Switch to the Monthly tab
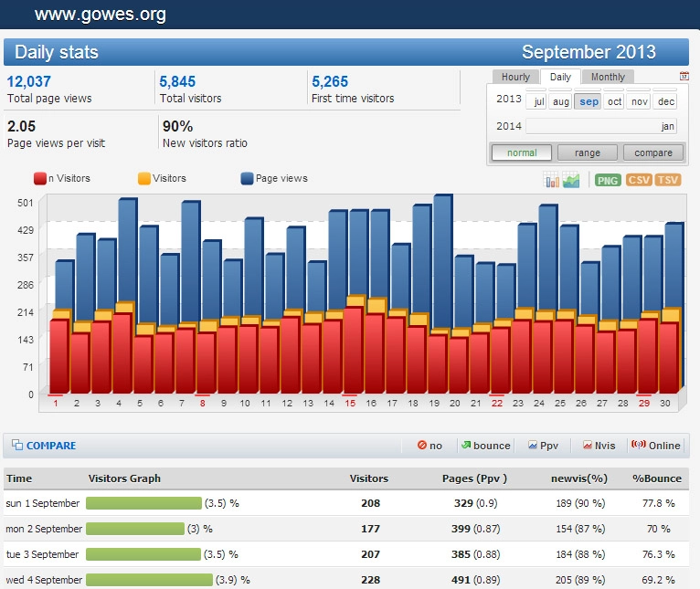Viewport: 700px width, 589px height. click(608, 78)
